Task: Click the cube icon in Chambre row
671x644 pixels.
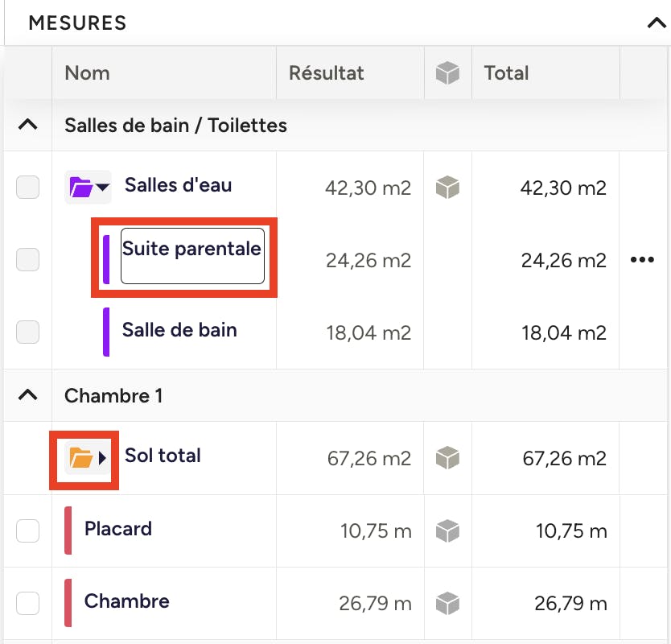Action: 447,603
